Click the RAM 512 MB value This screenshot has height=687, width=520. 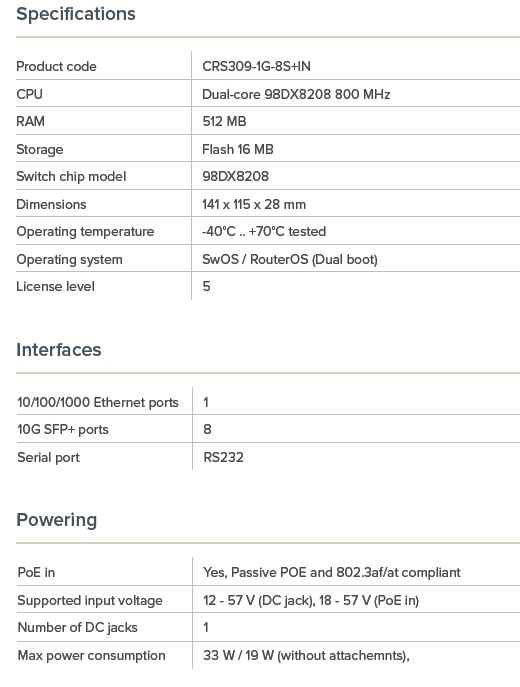pyautogui.click(x=224, y=121)
